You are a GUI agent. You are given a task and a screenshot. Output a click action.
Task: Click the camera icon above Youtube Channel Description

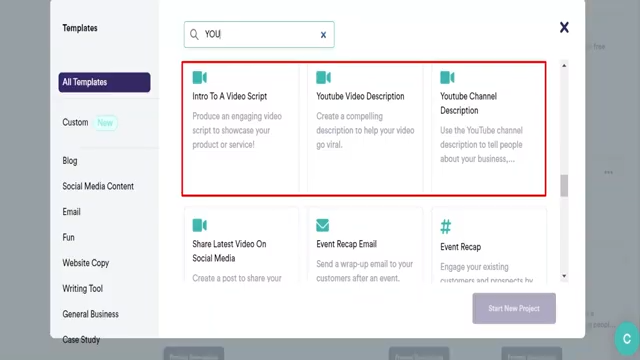(x=447, y=77)
